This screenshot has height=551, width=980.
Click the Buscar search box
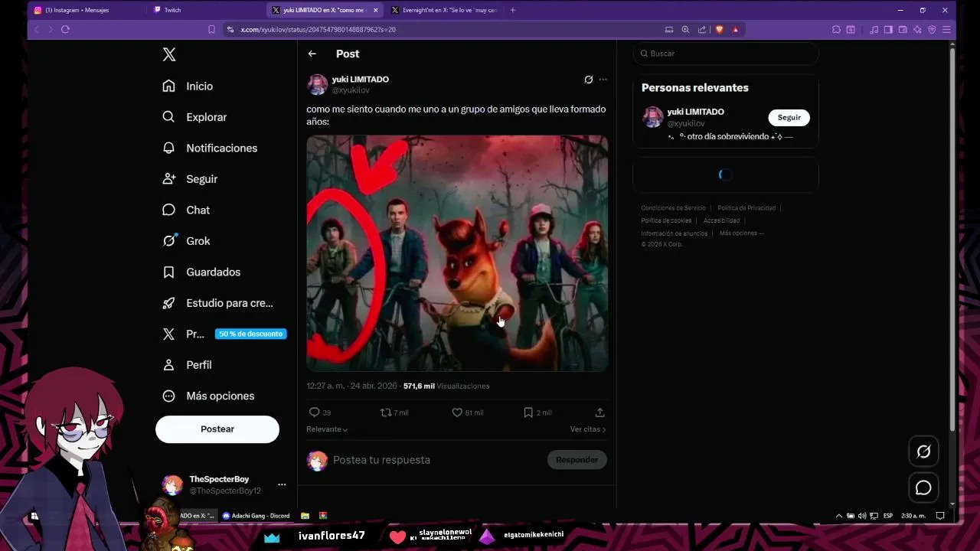point(725,54)
